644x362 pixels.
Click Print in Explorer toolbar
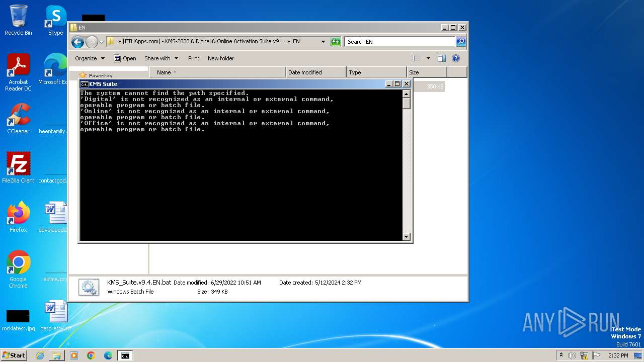point(194,58)
